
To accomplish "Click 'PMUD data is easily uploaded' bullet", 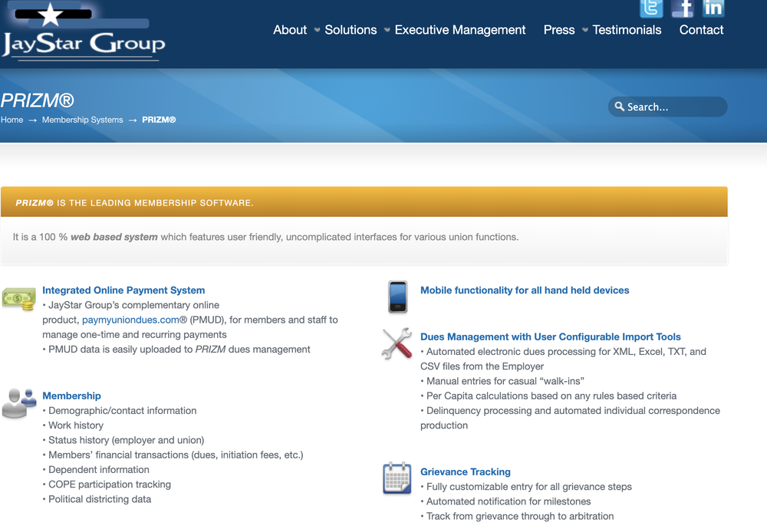I will pyautogui.click(x=179, y=349).
